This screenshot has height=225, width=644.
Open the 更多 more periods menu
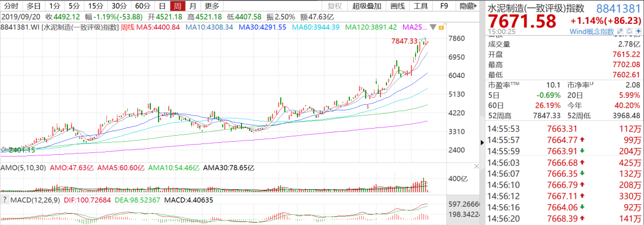212,6
